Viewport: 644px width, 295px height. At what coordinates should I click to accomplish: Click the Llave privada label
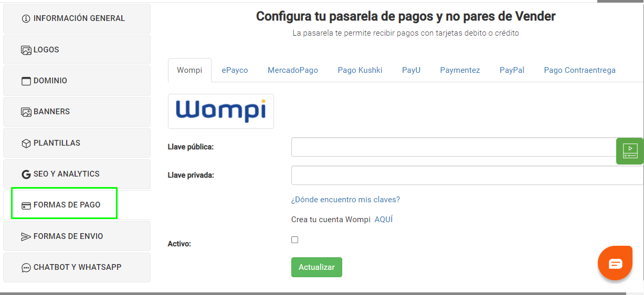191,176
